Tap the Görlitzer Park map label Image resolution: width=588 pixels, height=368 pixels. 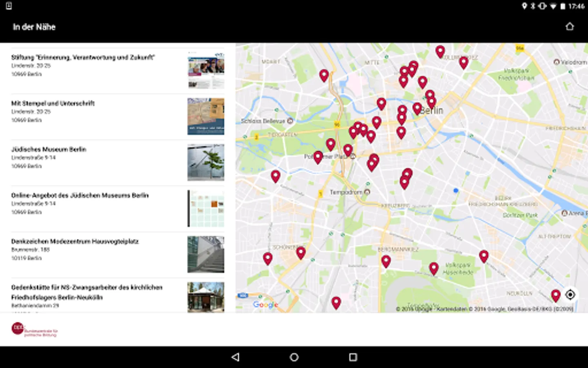(x=520, y=215)
